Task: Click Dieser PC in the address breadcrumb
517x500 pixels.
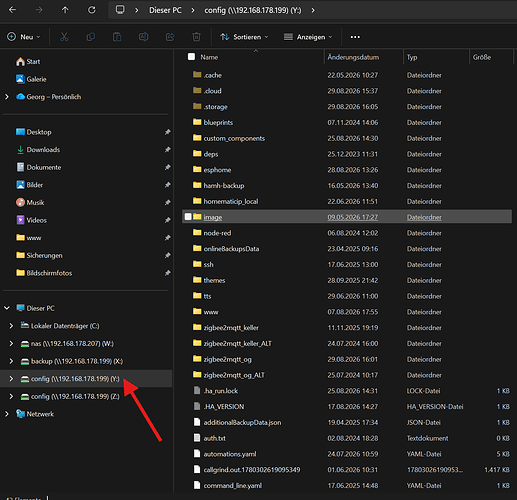Action: click(165, 10)
